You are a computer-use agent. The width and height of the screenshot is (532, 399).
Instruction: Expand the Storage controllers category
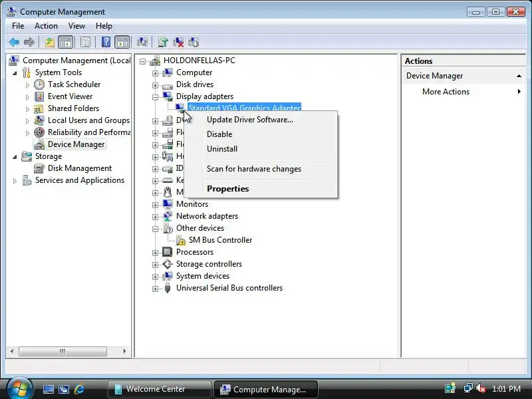pos(155,265)
